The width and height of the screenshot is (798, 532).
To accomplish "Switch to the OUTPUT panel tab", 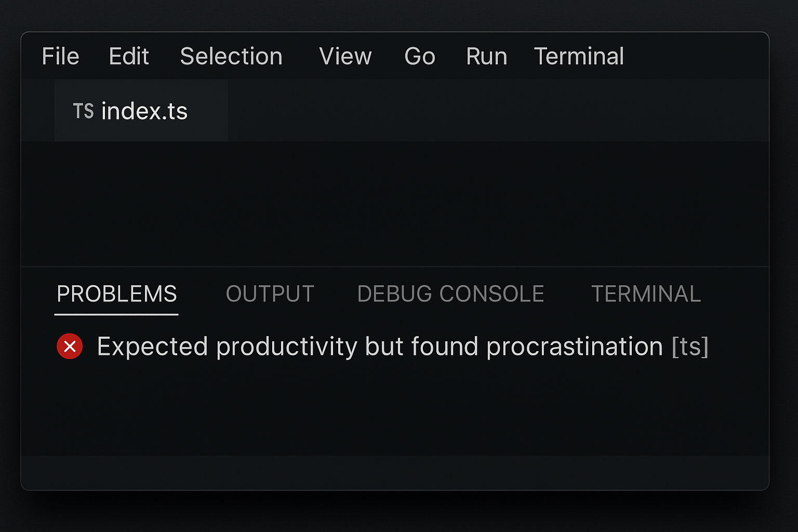I will coord(270,294).
